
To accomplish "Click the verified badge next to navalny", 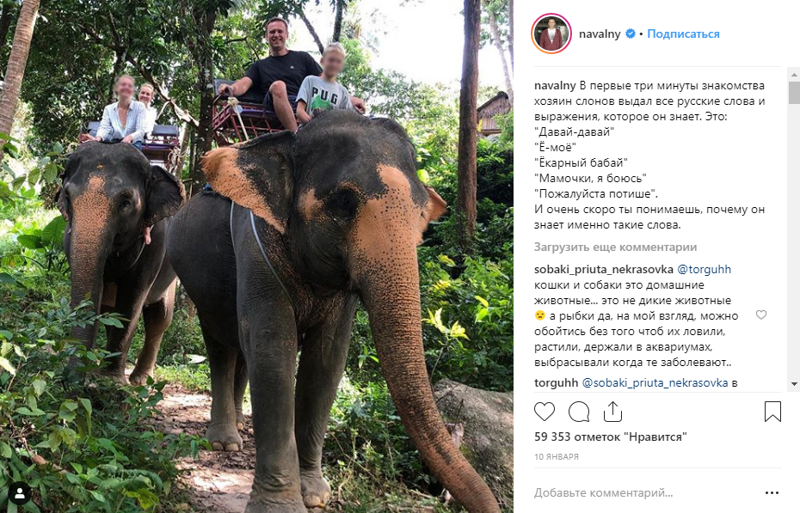I will point(630,34).
